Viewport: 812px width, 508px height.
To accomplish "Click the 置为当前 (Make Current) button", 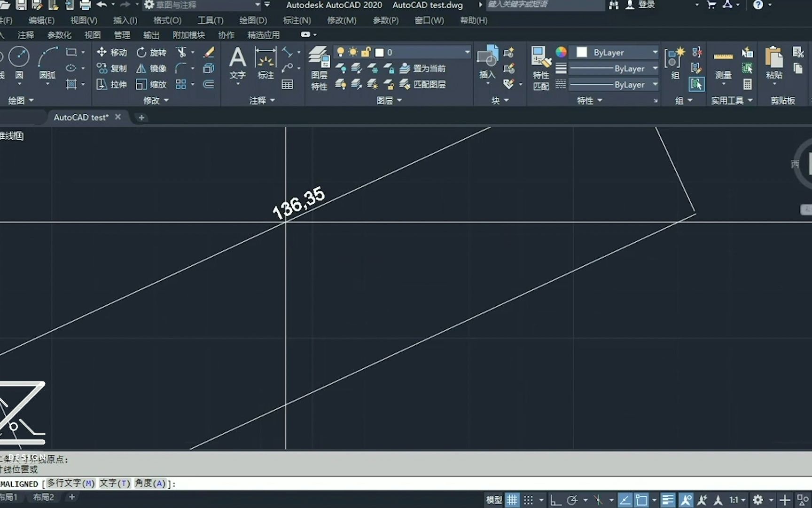I will [x=424, y=68].
